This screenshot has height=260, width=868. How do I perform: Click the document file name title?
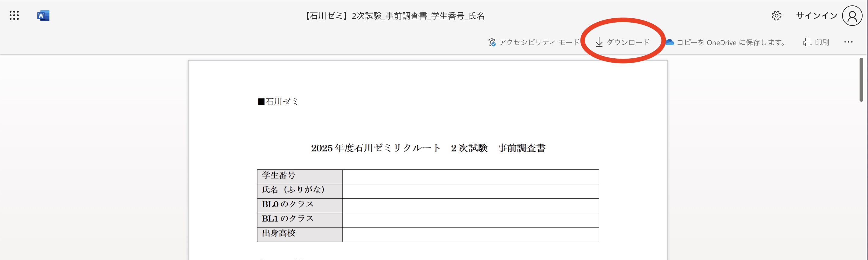tap(394, 16)
